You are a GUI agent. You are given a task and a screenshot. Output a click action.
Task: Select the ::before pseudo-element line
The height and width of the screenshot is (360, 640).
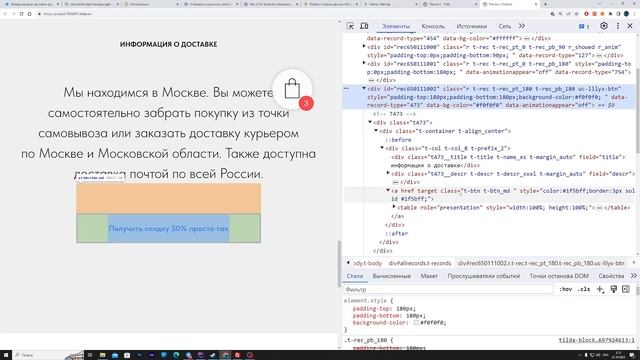click(398, 140)
